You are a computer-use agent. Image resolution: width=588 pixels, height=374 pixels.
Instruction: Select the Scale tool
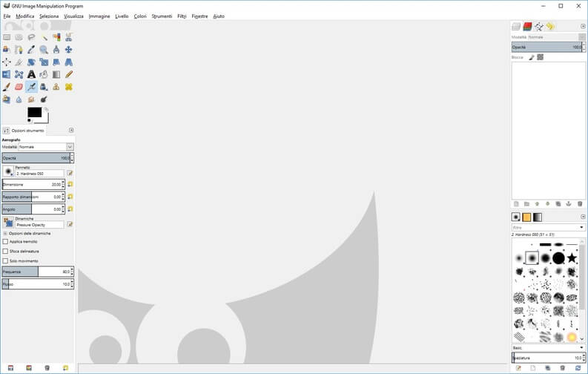coord(44,62)
